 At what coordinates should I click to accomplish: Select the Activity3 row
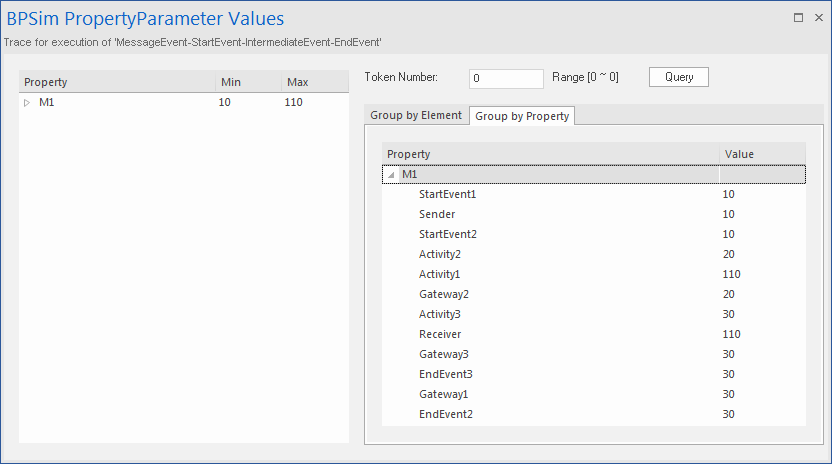[x=440, y=314]
